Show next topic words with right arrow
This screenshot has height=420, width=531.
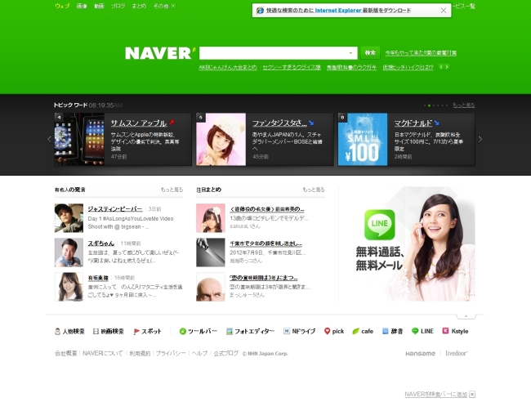tap(480, 139)
